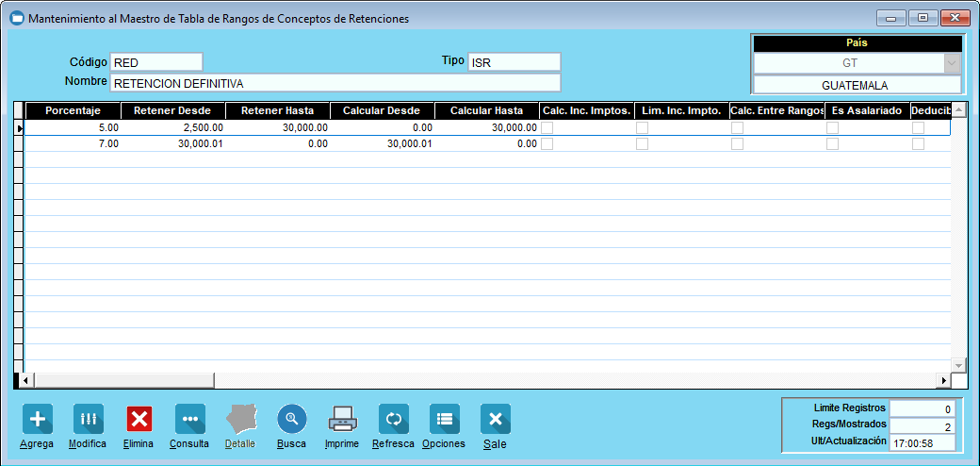
Task: Open the Opciones list icon
Action: 444,419
